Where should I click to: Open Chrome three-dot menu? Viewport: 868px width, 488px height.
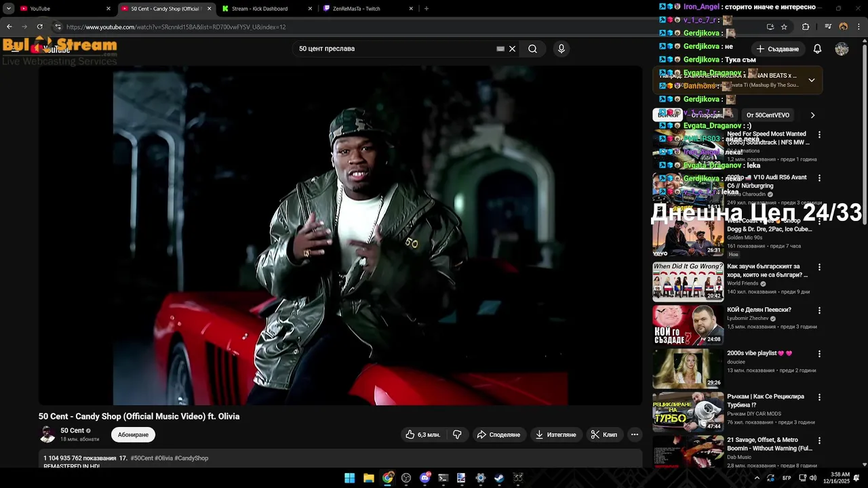[x=857, y=27]
